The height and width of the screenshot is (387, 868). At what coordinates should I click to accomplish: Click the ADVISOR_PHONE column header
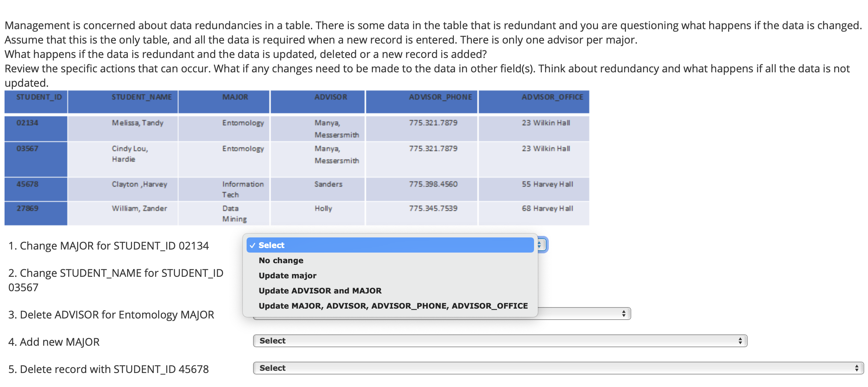(x=422, y=101)
